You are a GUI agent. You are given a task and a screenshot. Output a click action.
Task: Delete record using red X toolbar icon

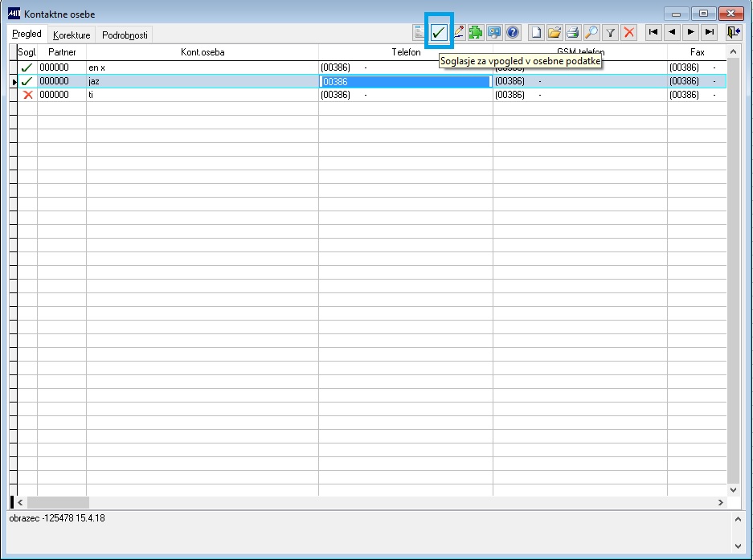pos(628,33)
